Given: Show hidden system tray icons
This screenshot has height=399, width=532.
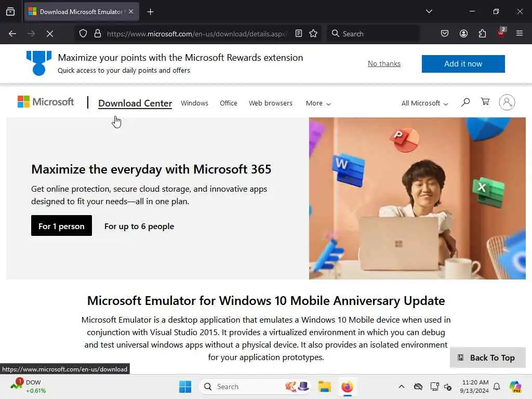Looking at the screenshot, I should coord(402,387).
